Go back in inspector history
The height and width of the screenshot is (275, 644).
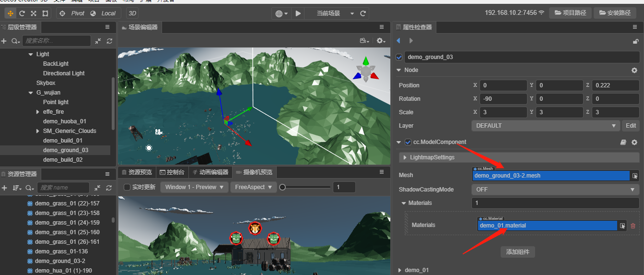tap(398, 41)
